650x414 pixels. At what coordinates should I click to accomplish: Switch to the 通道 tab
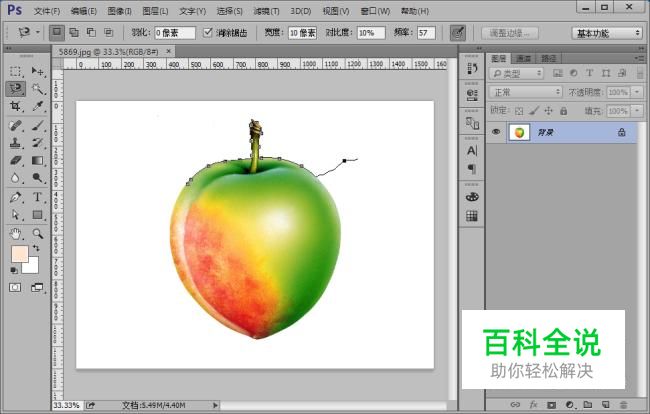[524, 58]
